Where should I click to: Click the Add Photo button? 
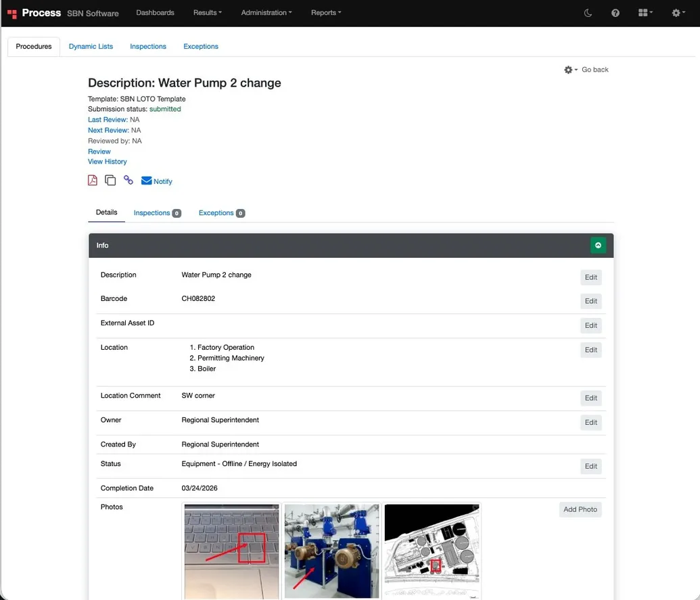(580, 509)
